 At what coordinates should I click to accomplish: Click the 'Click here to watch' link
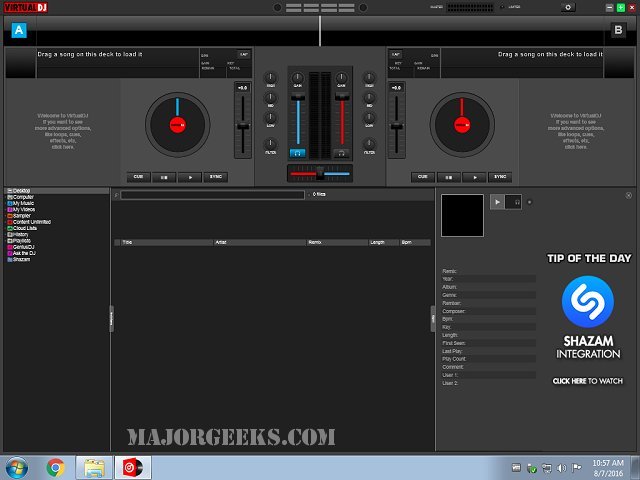point(587,381)
